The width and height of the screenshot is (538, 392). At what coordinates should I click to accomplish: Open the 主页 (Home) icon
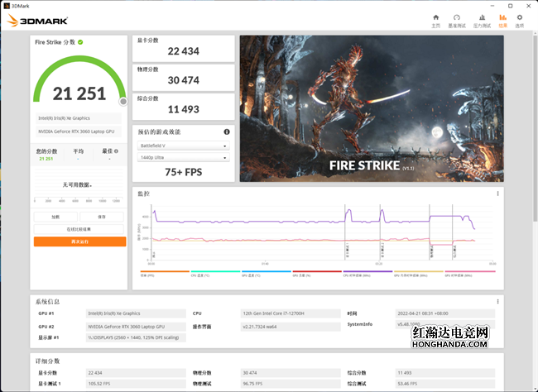pyautogui.click(x=435, y=20)
